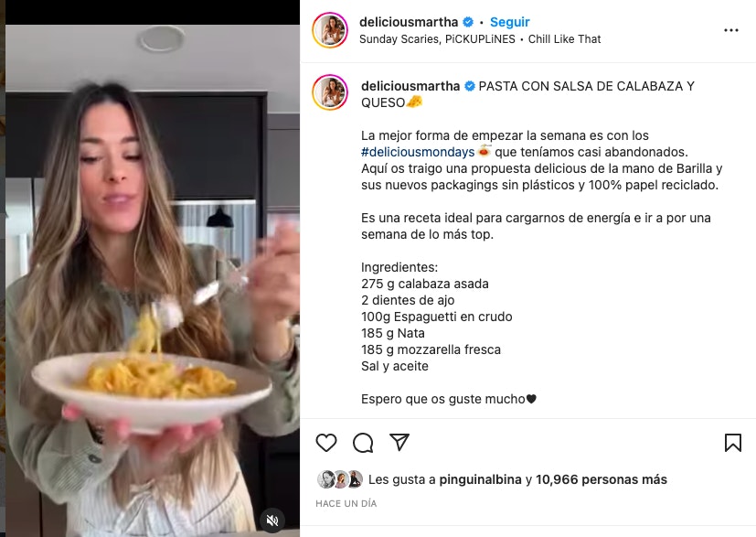Share the post with the paper plane icon
756x537 pixels.
(x=399, y=442)
